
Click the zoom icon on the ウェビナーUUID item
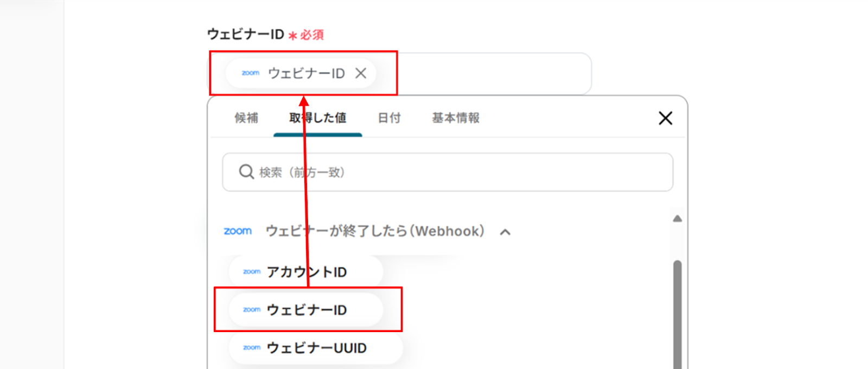[252, 348]
